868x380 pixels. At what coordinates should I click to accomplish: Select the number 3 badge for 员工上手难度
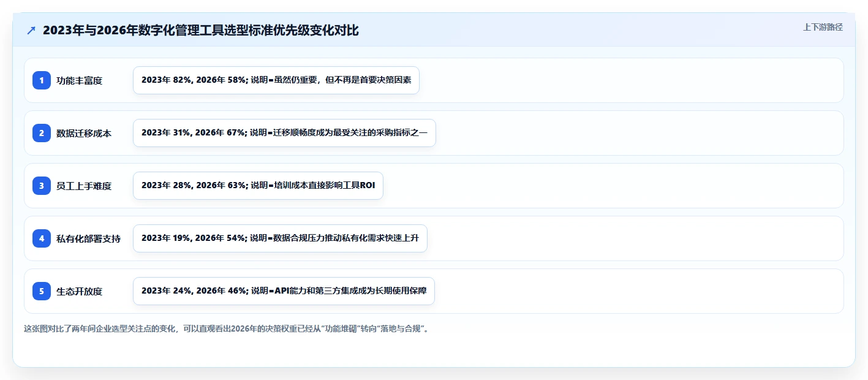click(x=42, y=186)
